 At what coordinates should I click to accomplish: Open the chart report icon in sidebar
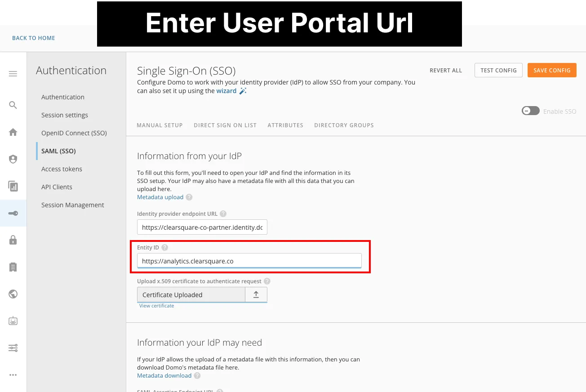point(13,186)
